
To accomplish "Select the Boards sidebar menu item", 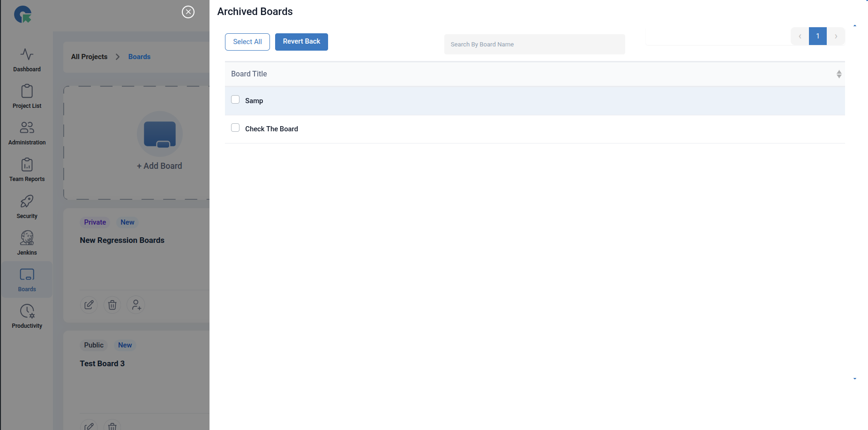I will click(x=27, y=280).
